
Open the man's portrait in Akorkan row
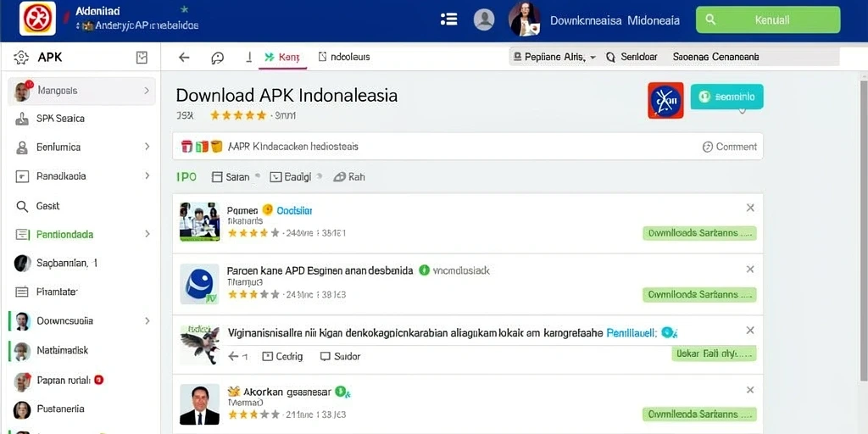[x=200, y=404]
